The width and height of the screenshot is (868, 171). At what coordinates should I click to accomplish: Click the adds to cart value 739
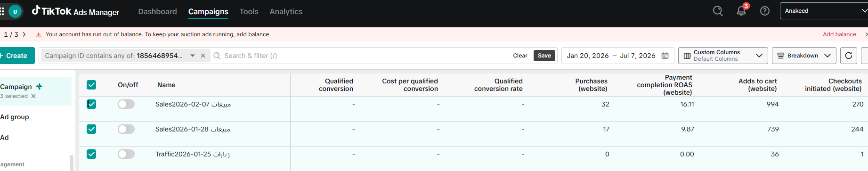773,129
